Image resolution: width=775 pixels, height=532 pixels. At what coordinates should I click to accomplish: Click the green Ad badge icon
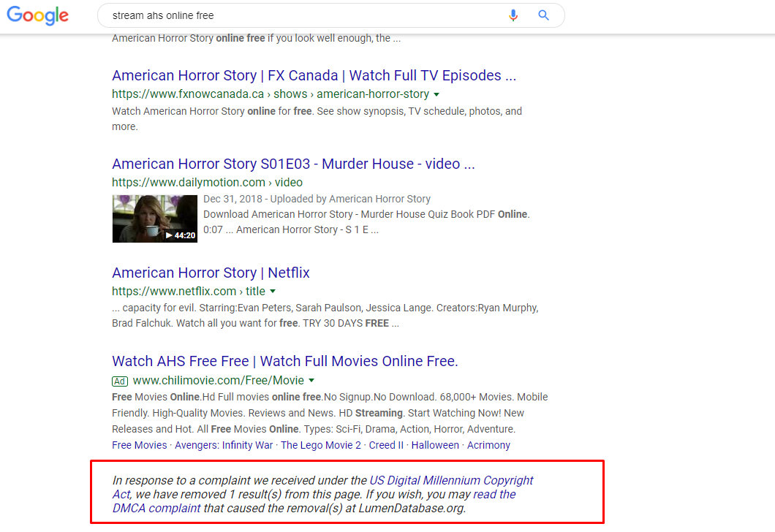(120, 381)
